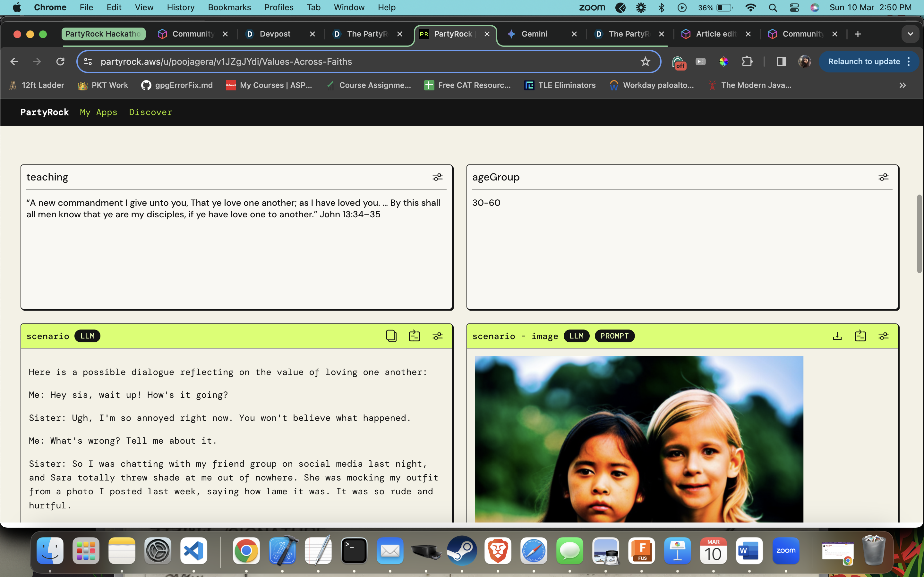Screen dimensions: 924x577
Task: Click the extension showing off badge
Action: (678, 62)
